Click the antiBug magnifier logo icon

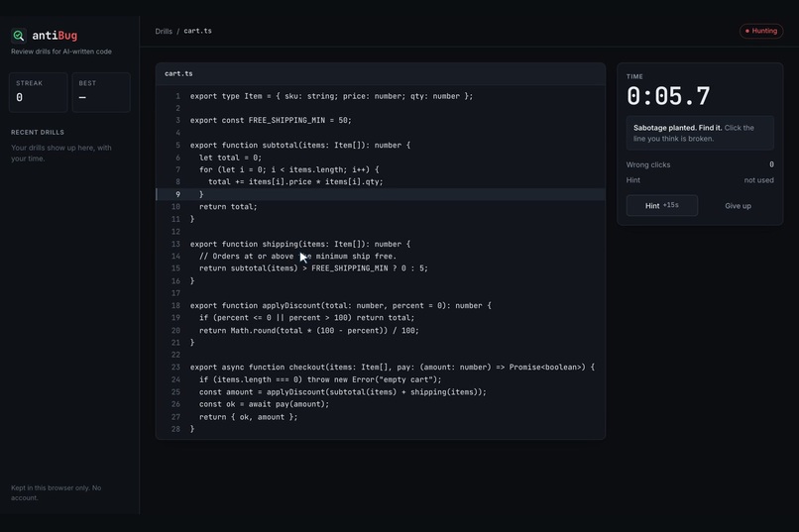tap(19, 35)
